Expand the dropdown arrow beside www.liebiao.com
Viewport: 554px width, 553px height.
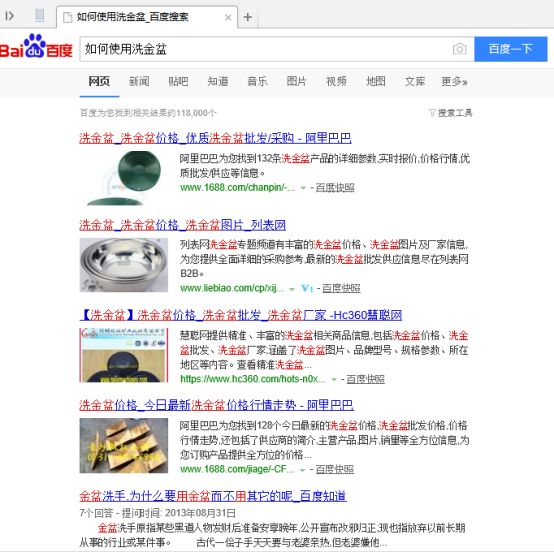click(x=292, y=289)
